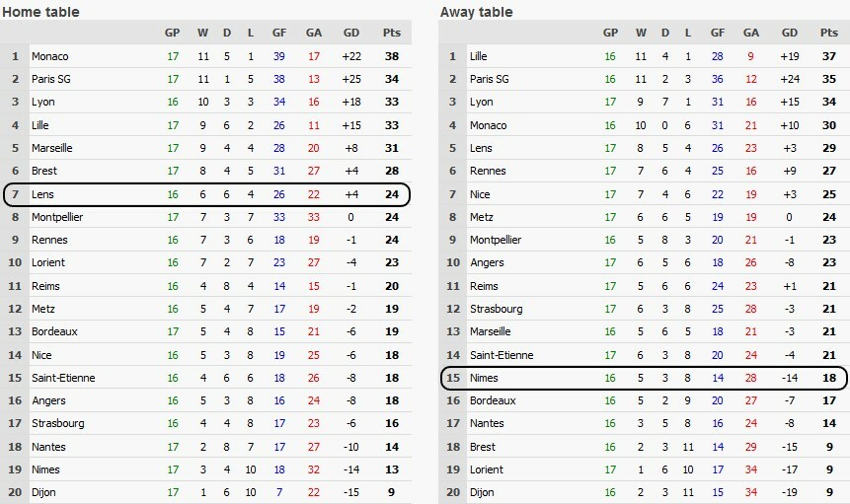
Task: Click the Home table heading
Action: 40,12
